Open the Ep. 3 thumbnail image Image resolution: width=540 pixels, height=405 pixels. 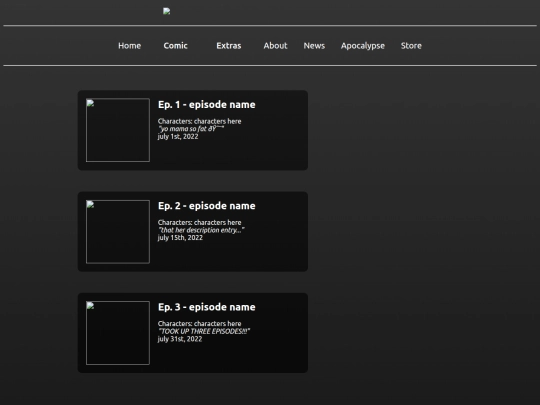coord(118,333)
